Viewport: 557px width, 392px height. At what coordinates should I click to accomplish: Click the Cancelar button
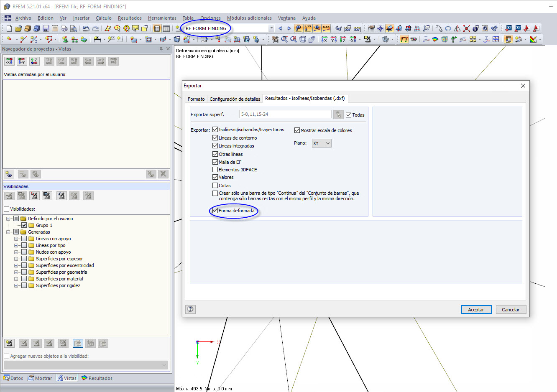pos(511,310)
